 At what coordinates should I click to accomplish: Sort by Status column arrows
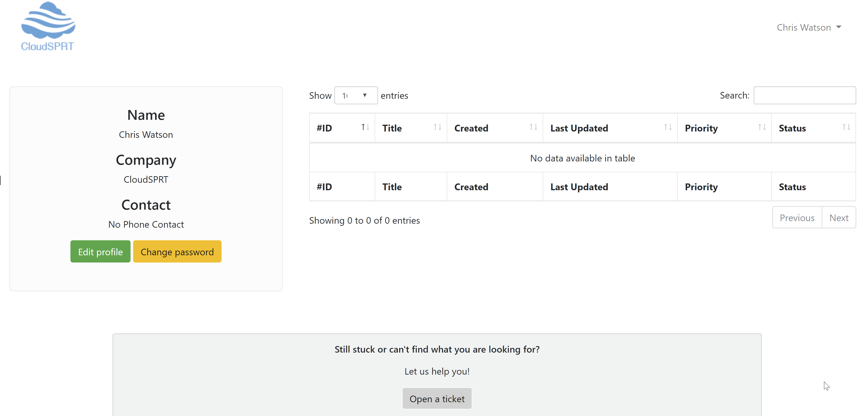point(846,127)
